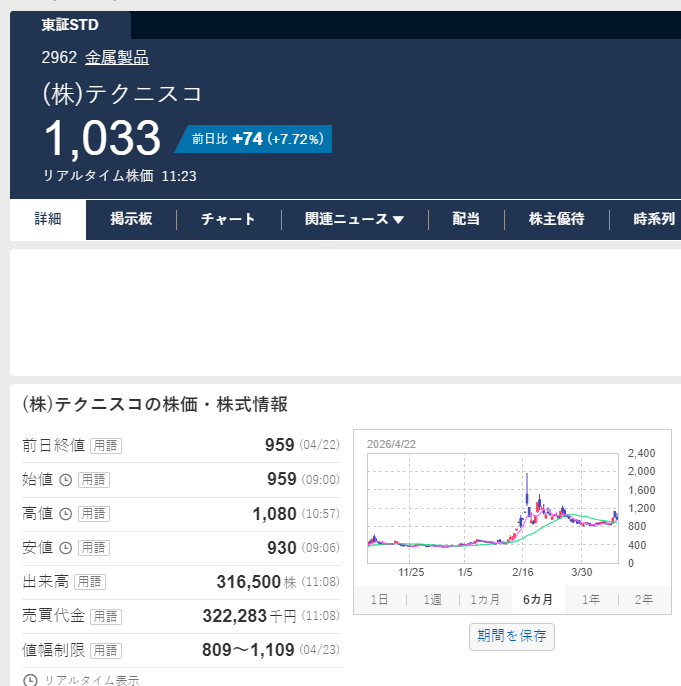The width and height of the screenshot is (681, 686).
Task: Click the stock code 2962
Action: click(x=59, y=58)
